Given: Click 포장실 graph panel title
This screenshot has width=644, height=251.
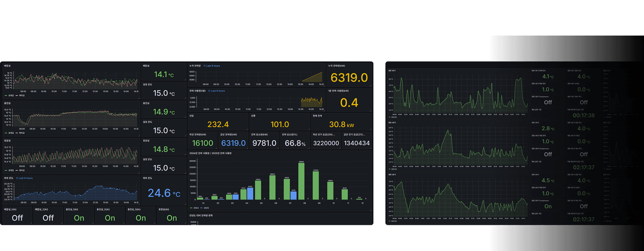Looking at the screenshot, I should click(7, 141).
